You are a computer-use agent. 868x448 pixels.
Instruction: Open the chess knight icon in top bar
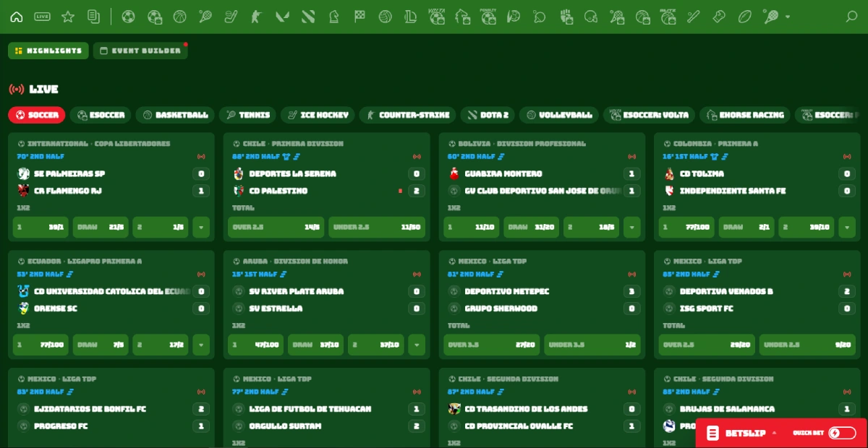point(333,17)
